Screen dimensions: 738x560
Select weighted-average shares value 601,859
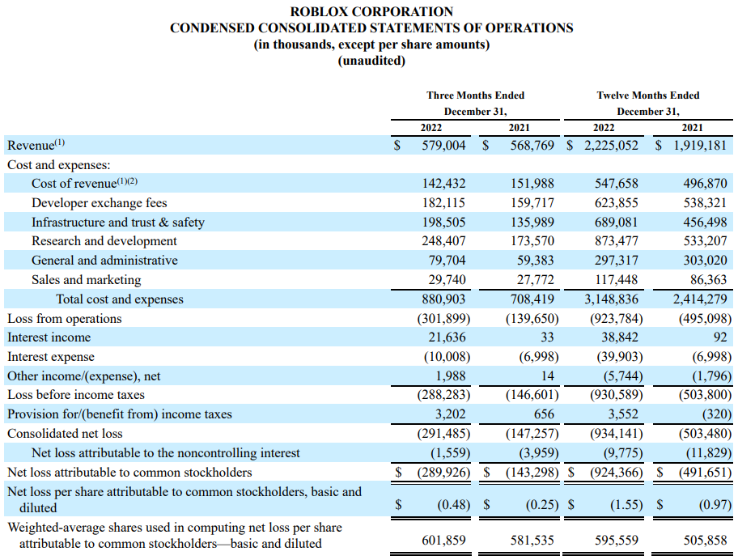[443, 540]
